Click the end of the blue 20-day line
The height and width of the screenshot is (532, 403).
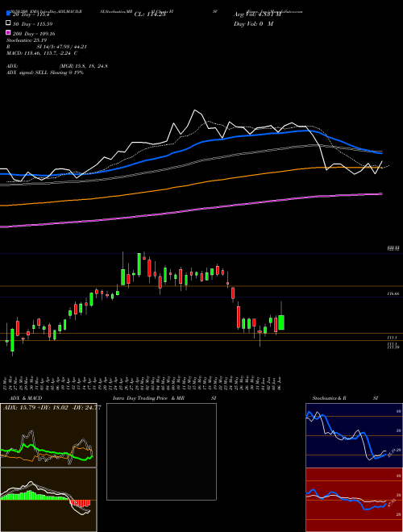click(381, 153)
